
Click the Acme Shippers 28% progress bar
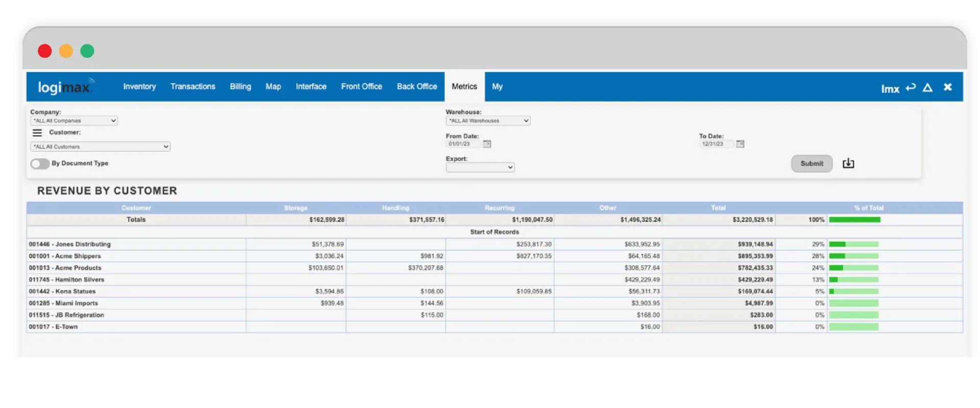[853, 256]
